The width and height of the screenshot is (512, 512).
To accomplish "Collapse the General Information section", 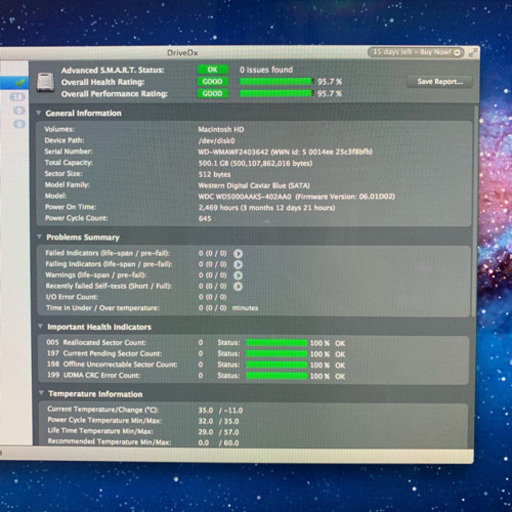I will point(39,113).
